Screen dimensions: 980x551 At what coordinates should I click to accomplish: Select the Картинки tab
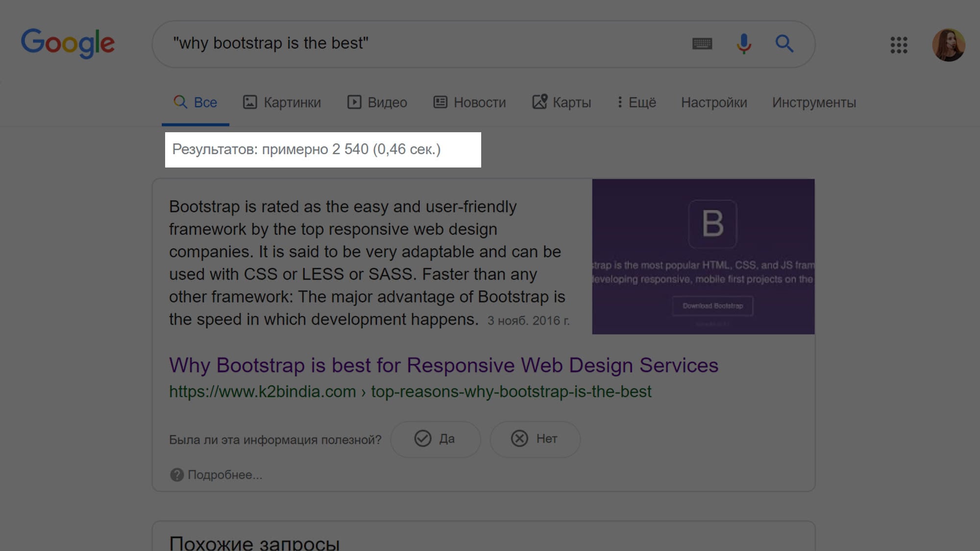tap(282, 102)
